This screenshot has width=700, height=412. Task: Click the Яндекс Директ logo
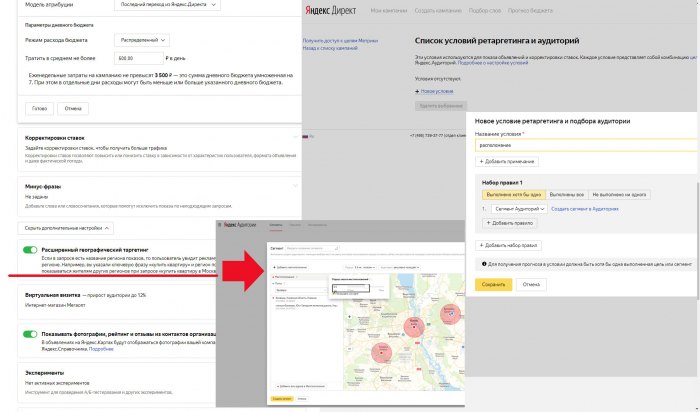point(331,10)
